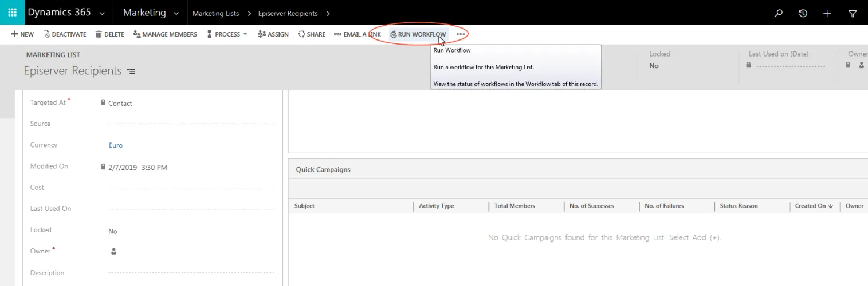
Task: Click the Quick Campaigns section header
Action: coord(323,170)
